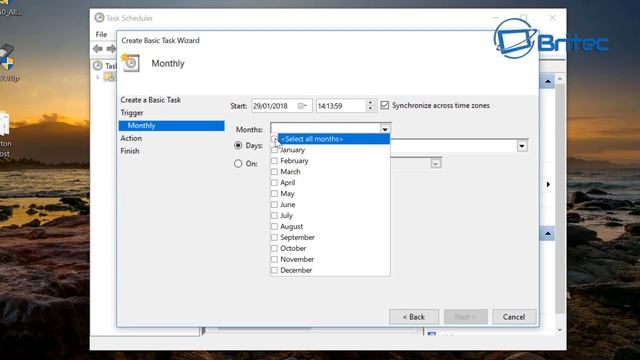Select the July checkbox
The image size is (640, 360).
pos(274,216)
